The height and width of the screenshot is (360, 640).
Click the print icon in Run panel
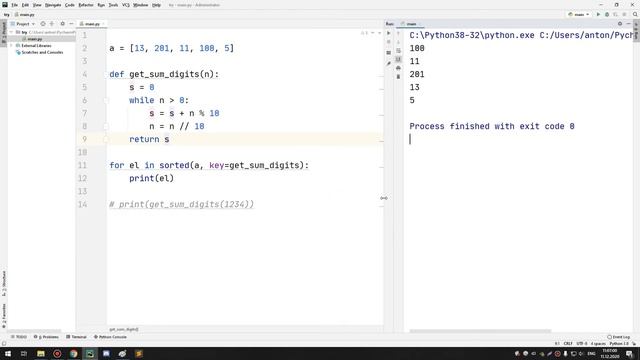pyautogui.click(x=398, y=68)
